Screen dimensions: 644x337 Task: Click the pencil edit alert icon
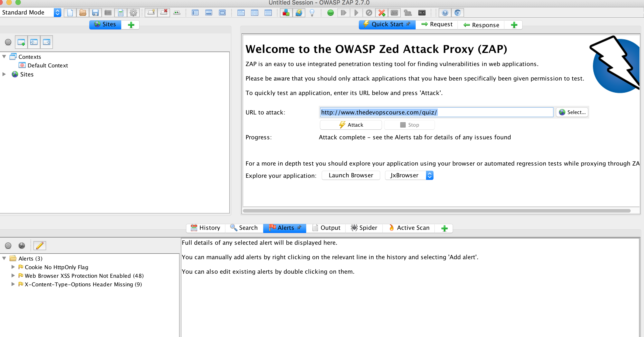tap(40, 245)
